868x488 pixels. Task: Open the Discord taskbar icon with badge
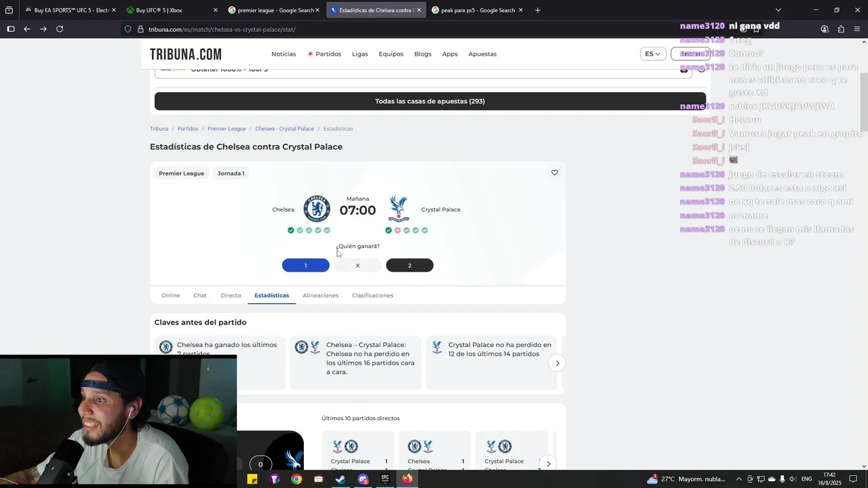tap(363, 479)
